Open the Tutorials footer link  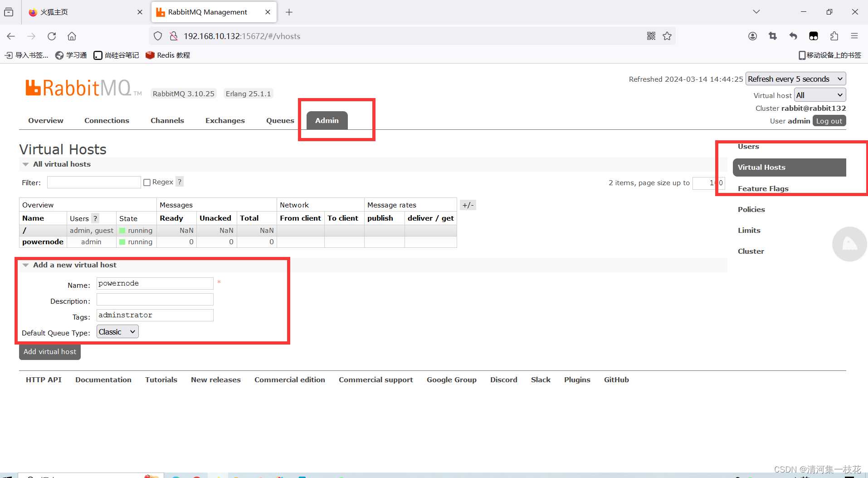click(x=161, y=380)
